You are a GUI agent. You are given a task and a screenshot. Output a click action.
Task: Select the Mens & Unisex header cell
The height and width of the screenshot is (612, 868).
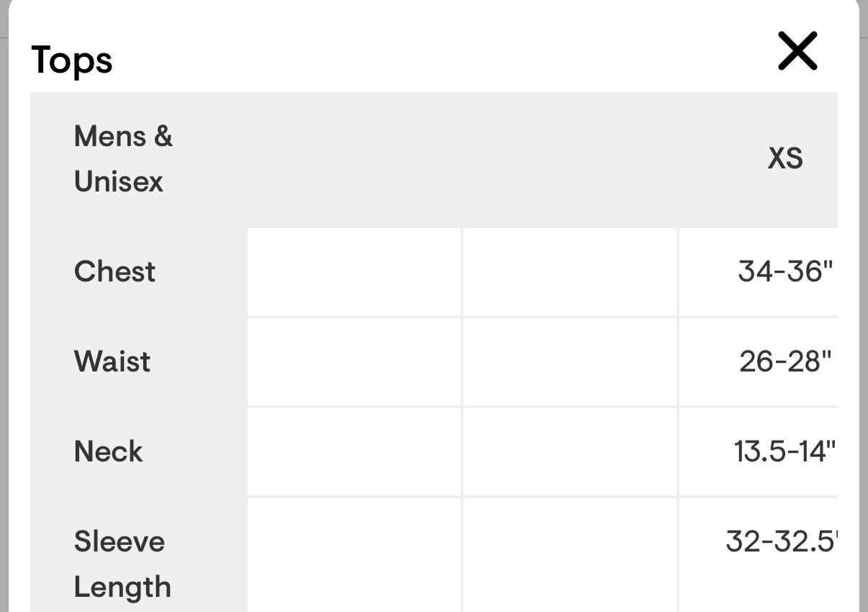[x=123, y=159]
